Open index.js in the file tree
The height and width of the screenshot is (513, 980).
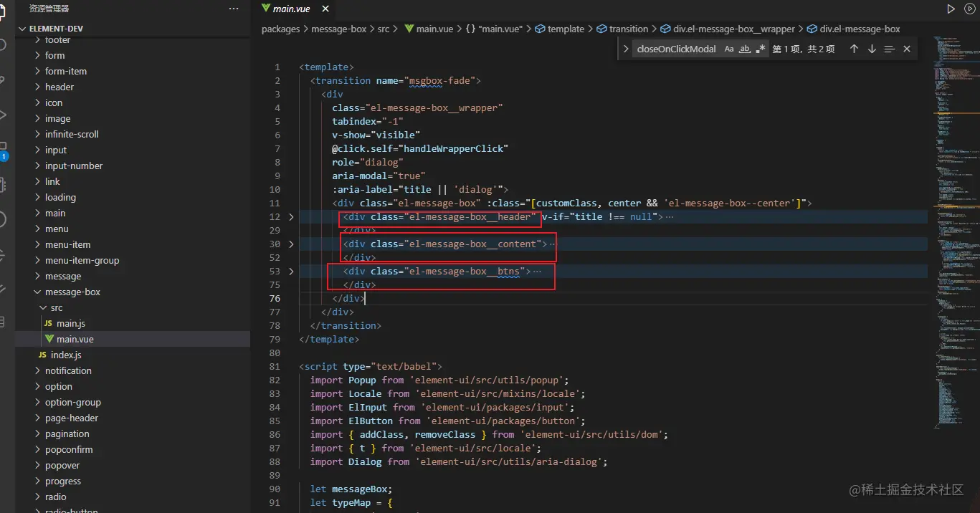click(66, 355)
